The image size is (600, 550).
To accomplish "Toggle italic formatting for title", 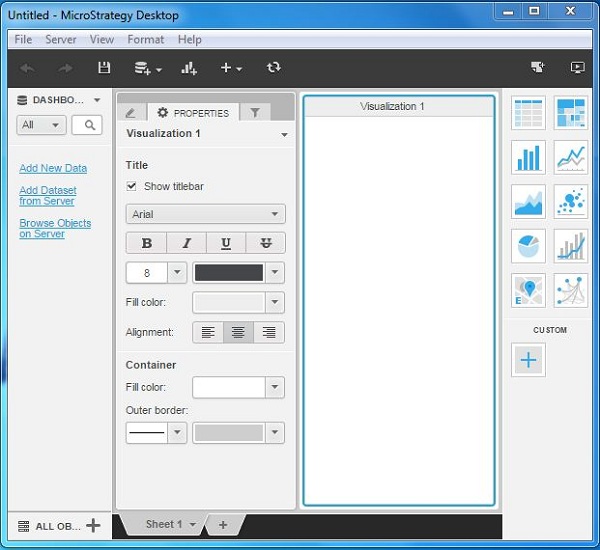I will point(186,243).
